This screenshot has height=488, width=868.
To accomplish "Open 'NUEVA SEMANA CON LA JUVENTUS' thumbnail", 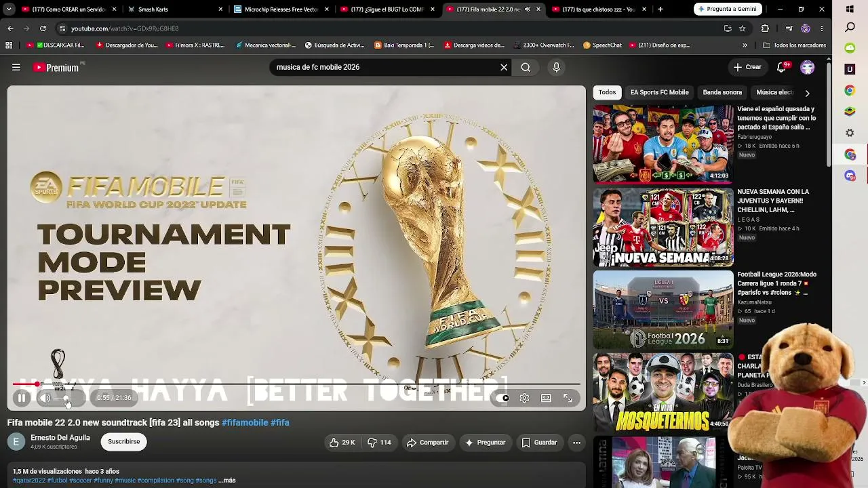I will click(663, 227).
